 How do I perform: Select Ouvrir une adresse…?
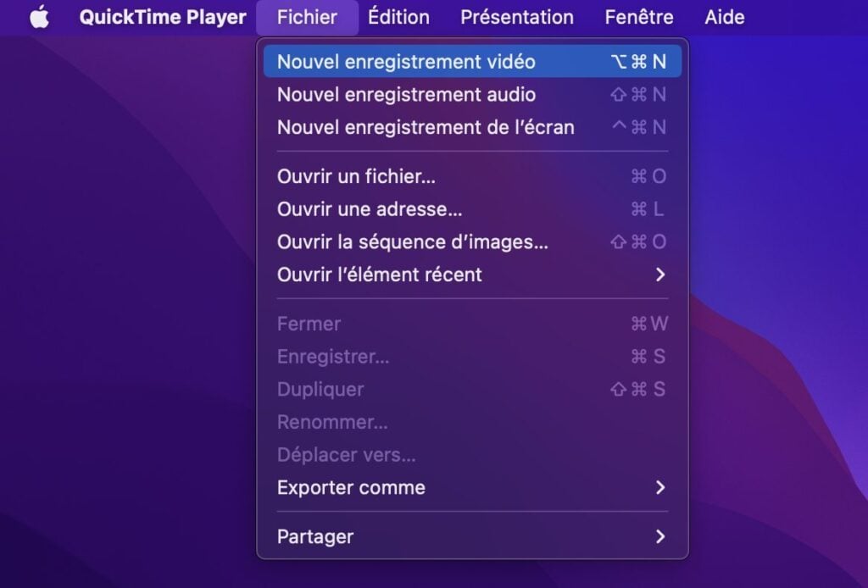[x=472, y=209]
